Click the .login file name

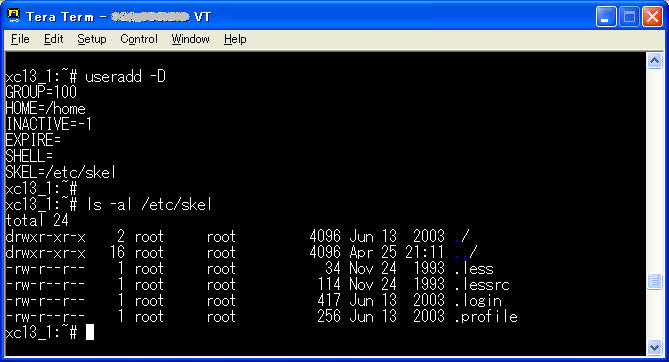coord(478,301)
